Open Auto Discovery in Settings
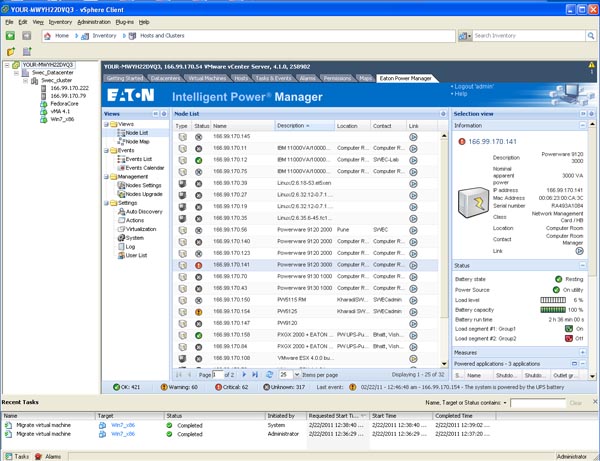 [x=144, y=212]
